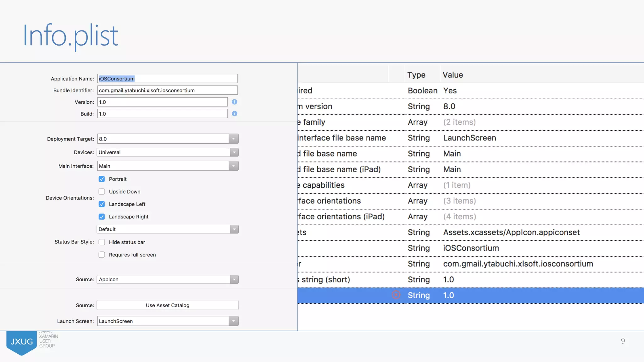Click the Bundle Identifier input field
Image resolution: width=644 pixels, height=362 pixels.
click(x=167, y=90)
